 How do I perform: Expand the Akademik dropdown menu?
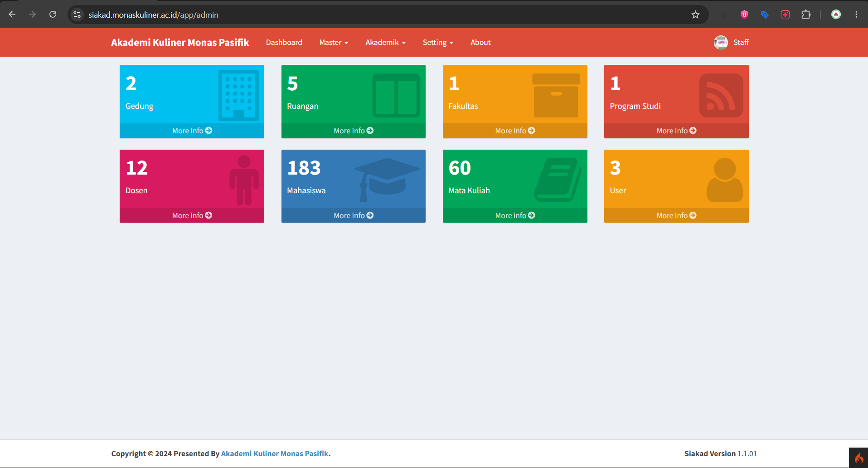pos(386,42)
